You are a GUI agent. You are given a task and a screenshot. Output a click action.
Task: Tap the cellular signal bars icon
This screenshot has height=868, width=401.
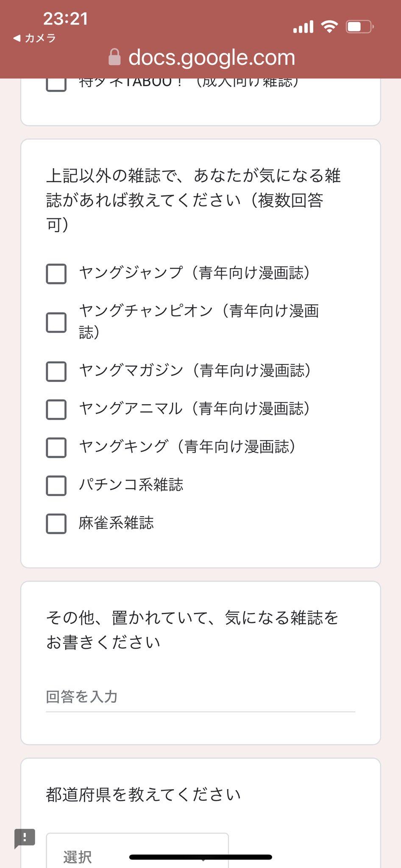pos(303,27)
